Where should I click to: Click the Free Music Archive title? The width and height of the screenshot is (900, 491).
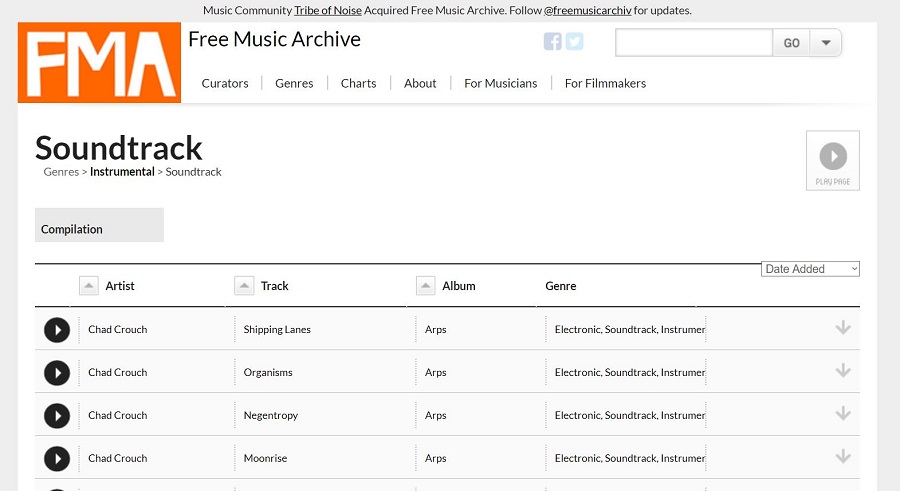click(x=274, y=39)
